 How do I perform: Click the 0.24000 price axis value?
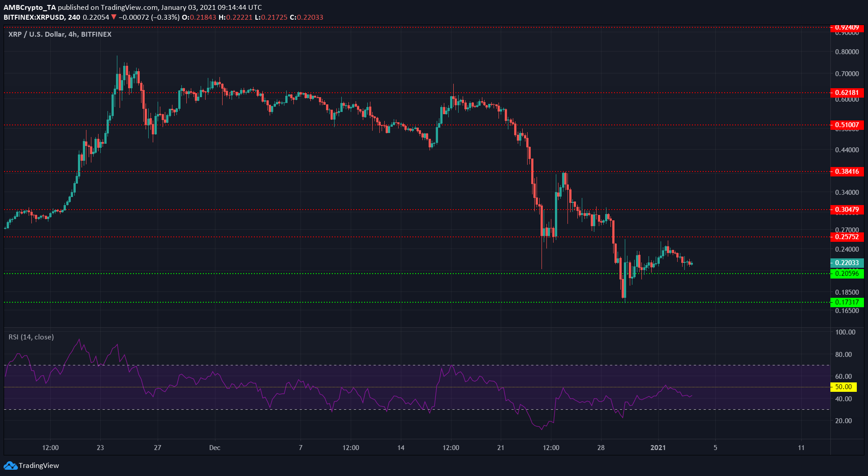pos(847,249)
